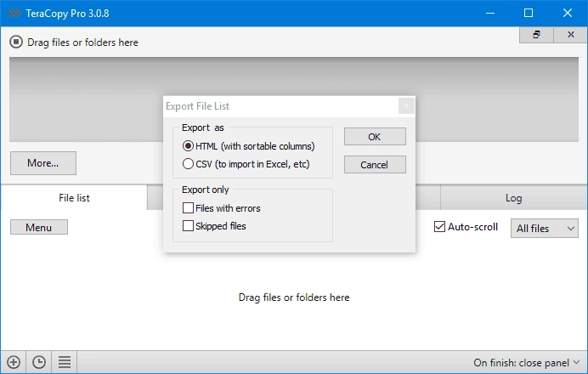The width and height of the screenshot is (588, 374).
Task: Click the top 'Drag files or folders here' label
Action: (82, 42)
